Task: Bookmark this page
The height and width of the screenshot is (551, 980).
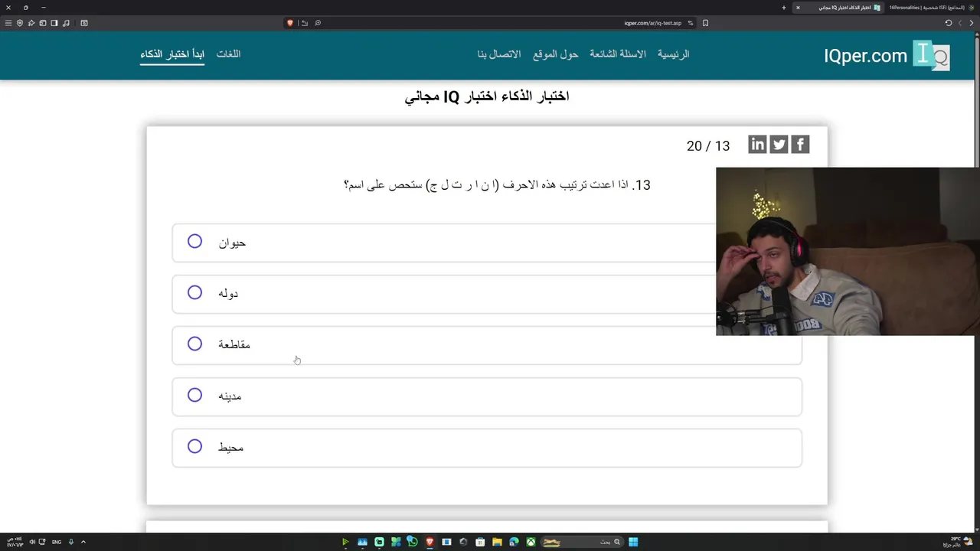Action: click(x=705, y=23)
